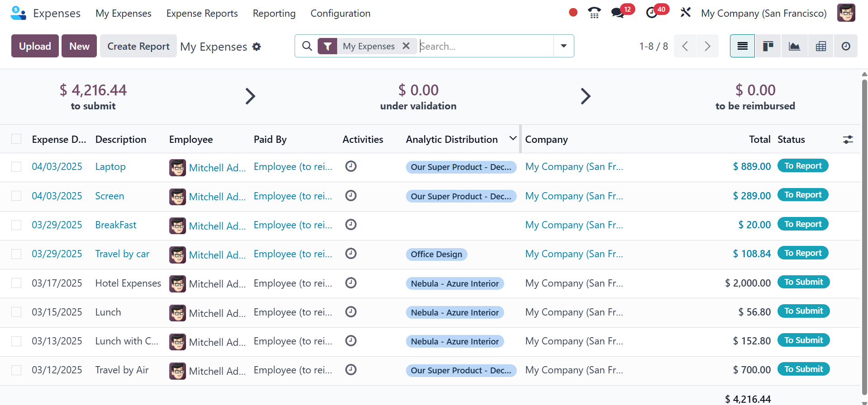Open optional columns adjust icon

848,140
